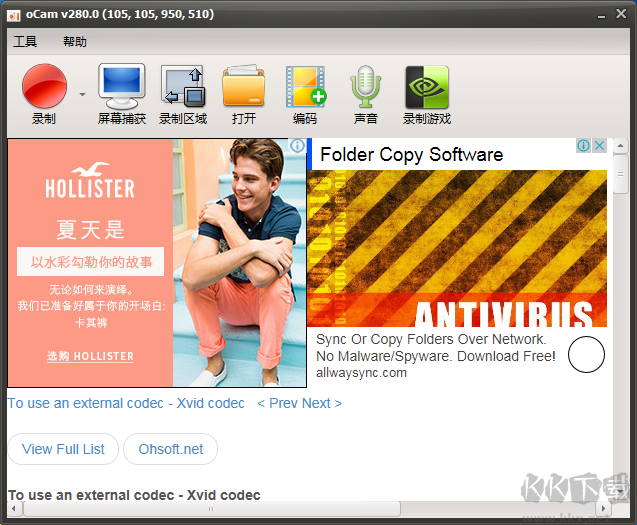The width and height of the screenshot is (637, 525).
Task: Click the Nvidia Game Recording icon
Action: (x=427, y=87)
